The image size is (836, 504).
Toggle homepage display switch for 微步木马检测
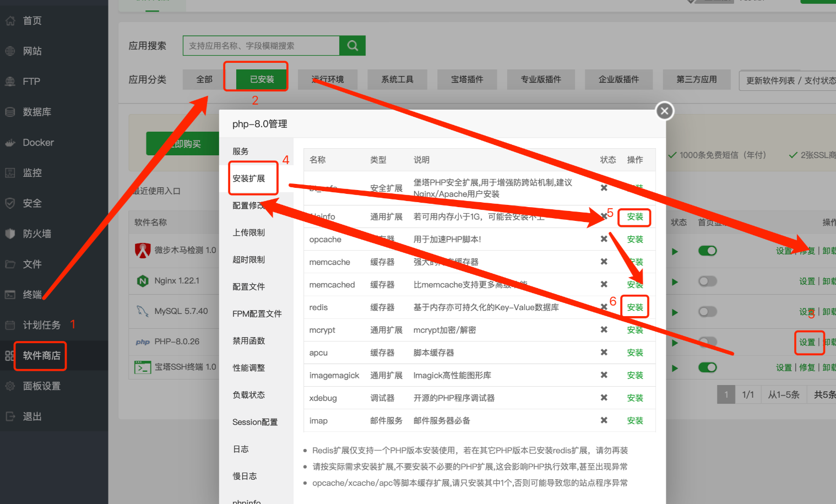point(707,251)
